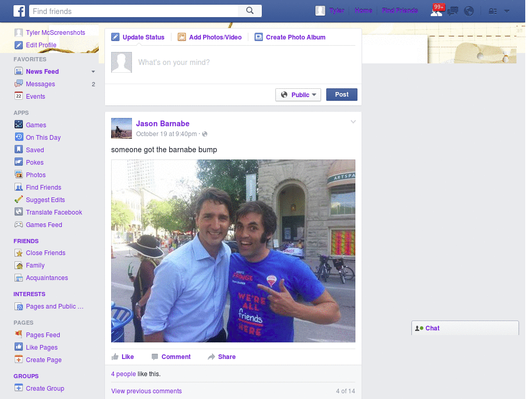Click the GROUPS section header
This screenshot has width=532, height=399.
(x=26, y=376)
